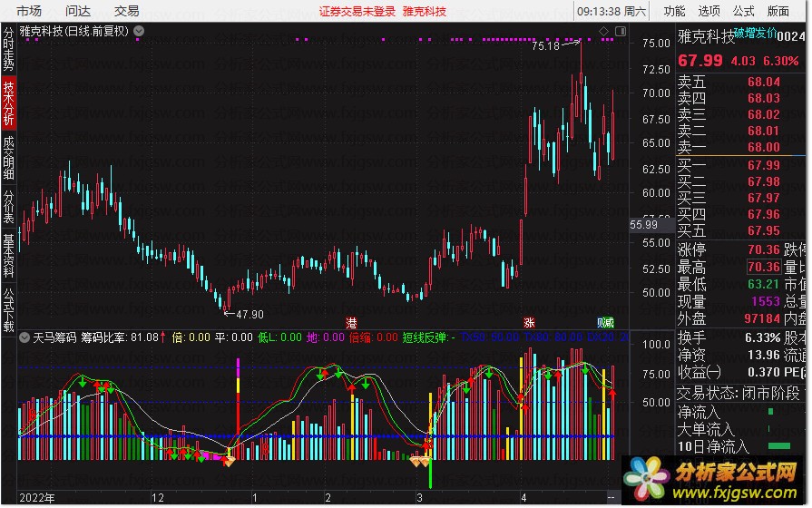
Task: Select the 买二 price 67.98
Action: coord(763,181)
